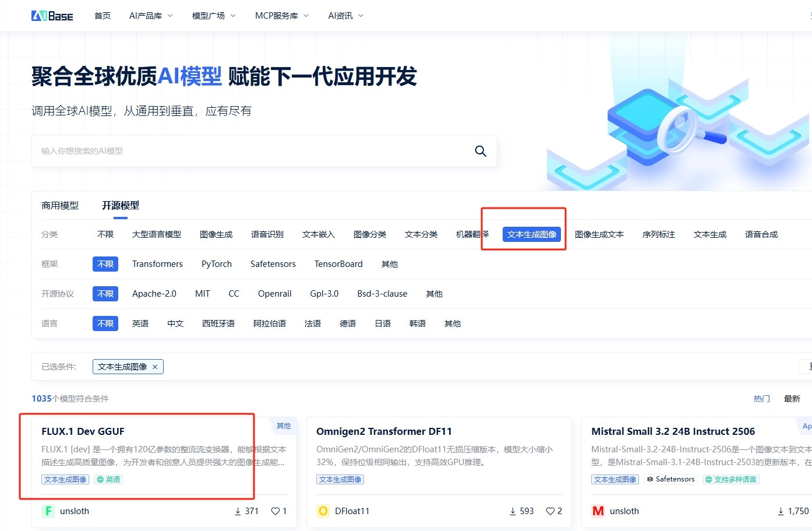Select 不限 in the 框架 row

coord(105,264)
